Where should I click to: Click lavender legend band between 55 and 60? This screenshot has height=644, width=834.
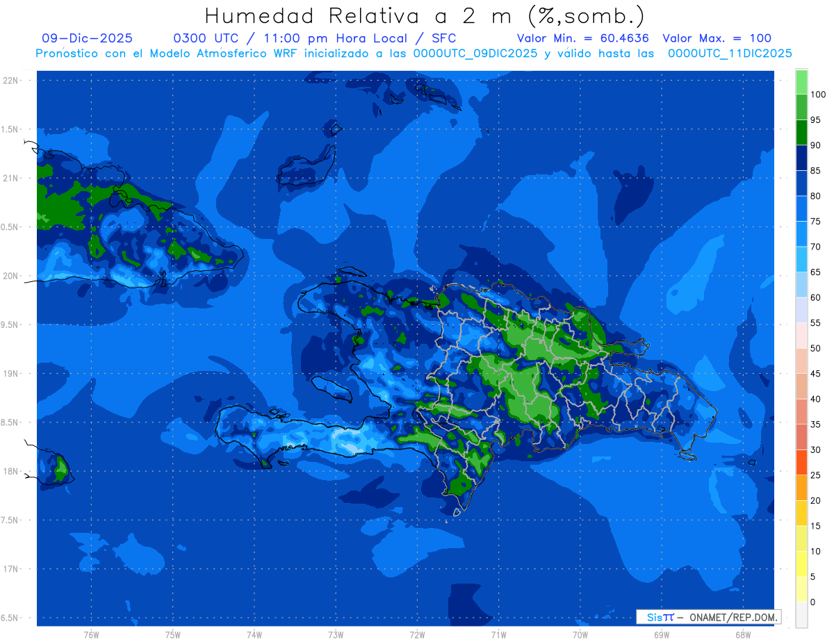[x=801, y=311]
